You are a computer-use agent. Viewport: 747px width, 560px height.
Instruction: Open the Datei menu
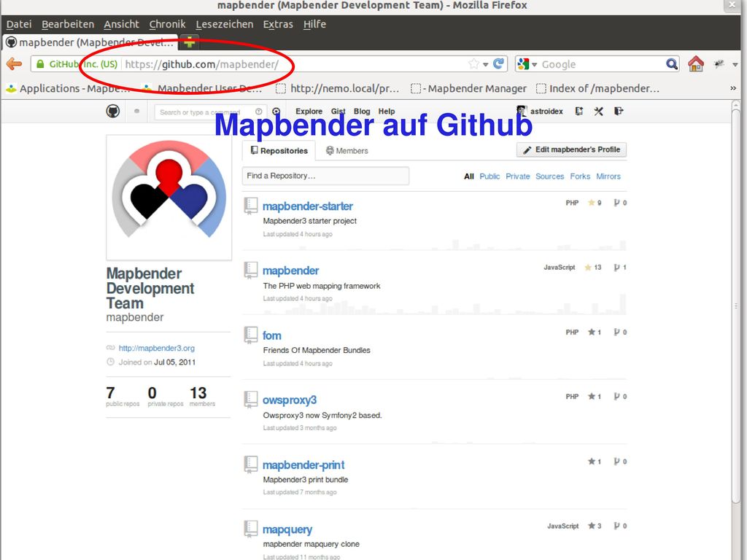pos(19,24)
